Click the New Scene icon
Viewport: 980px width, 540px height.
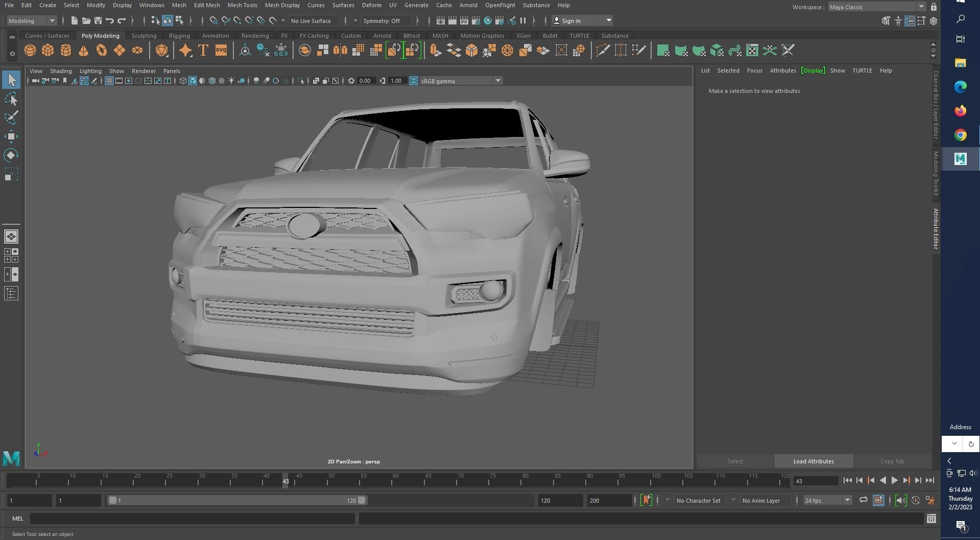(x=75, y=20)
